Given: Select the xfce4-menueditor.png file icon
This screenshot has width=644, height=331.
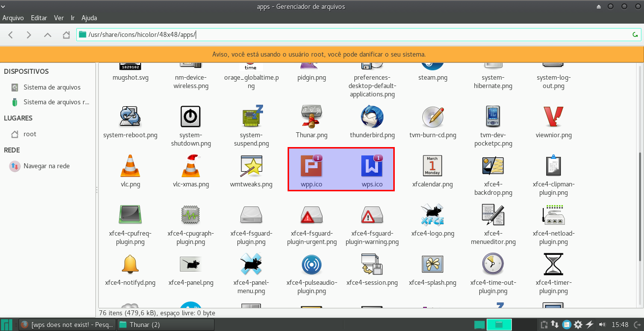Looking at the screenshot, I should pos(493,215).
